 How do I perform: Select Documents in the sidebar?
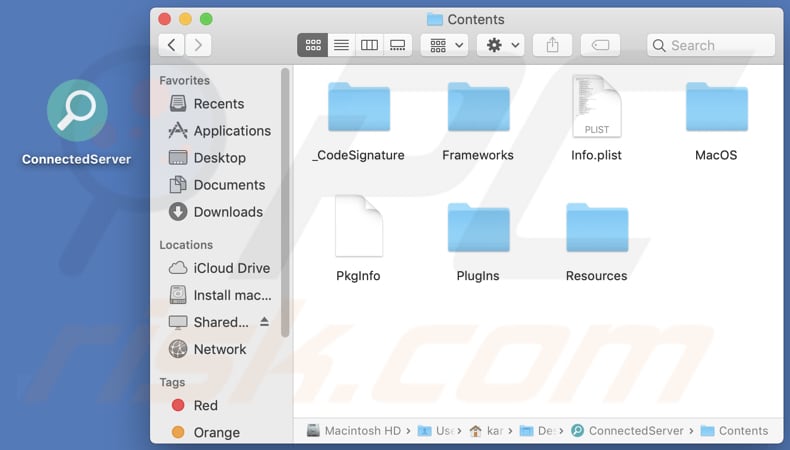click(x=217, y=185)
